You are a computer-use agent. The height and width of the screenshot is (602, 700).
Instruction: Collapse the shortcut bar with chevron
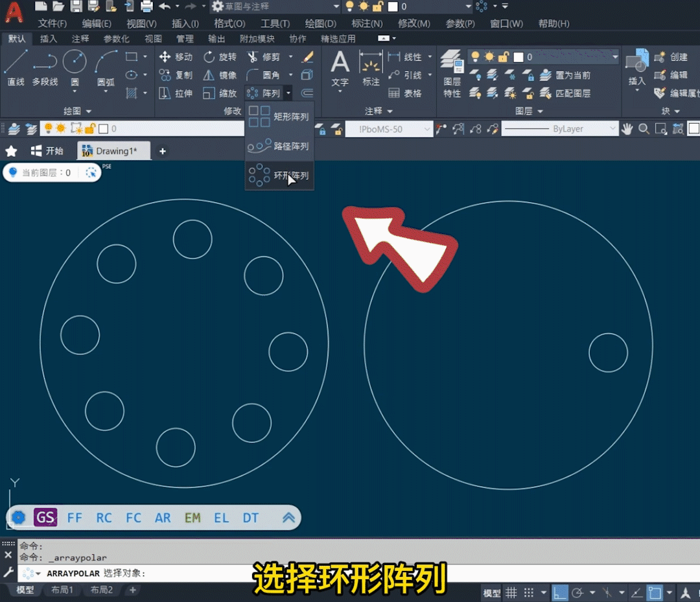(x=288, y=518)
